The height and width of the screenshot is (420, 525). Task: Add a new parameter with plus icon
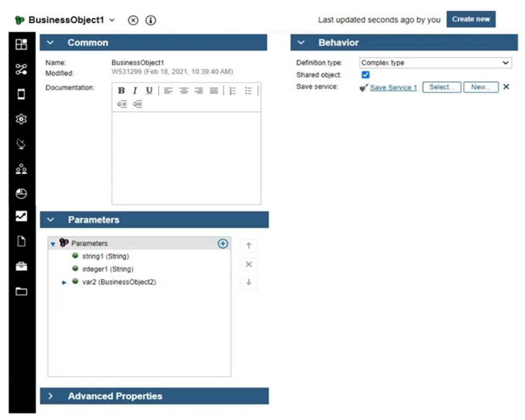223,244
